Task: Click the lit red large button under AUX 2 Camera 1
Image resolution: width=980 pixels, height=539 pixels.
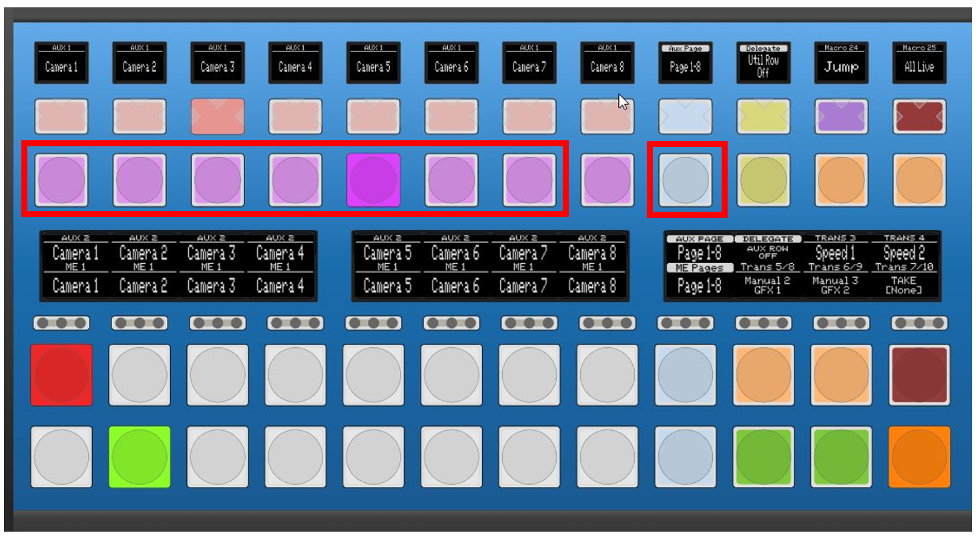Action: [61, 375]
